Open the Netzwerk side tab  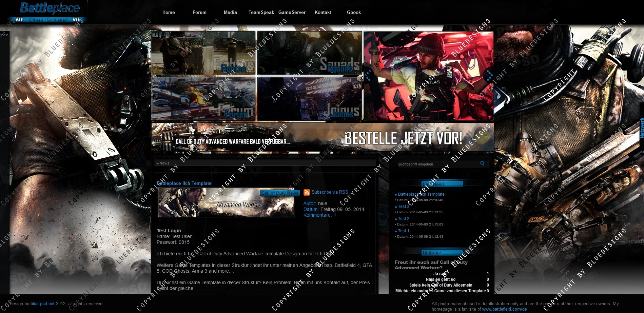(642, 128)
